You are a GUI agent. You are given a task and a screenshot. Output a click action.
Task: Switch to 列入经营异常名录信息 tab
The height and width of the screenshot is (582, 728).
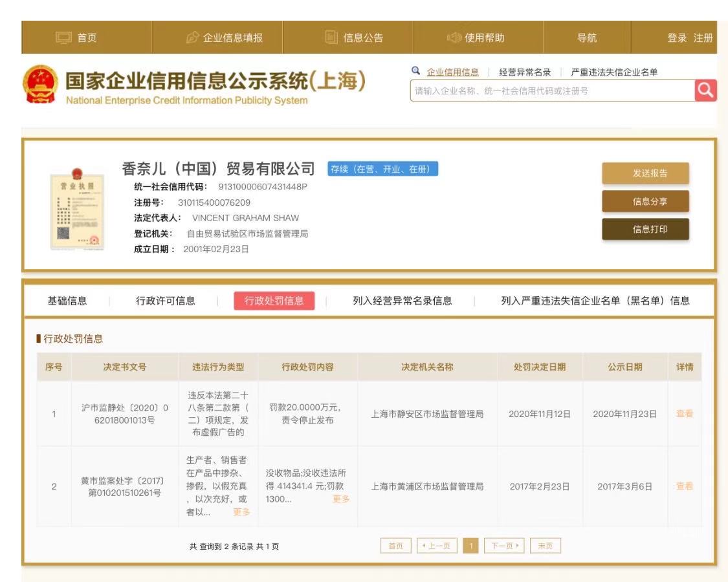[x=402, y=300]
